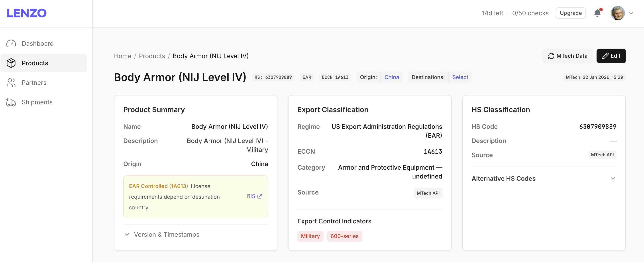The image size is (644, 262).
Task: Navigate to Home breadcrumb
Action: (122, 56)
